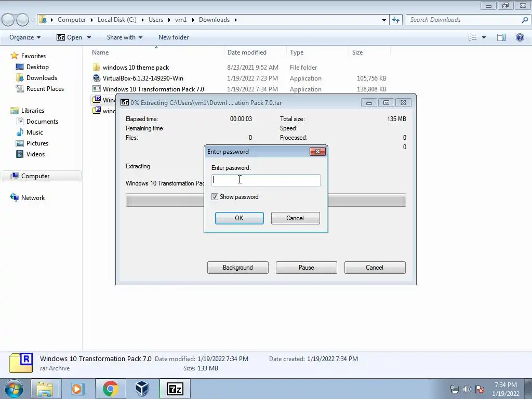532x399 pixels.
Task: Confirm password with the OK button
Action: pyautogui.click(x=239, y=218)
